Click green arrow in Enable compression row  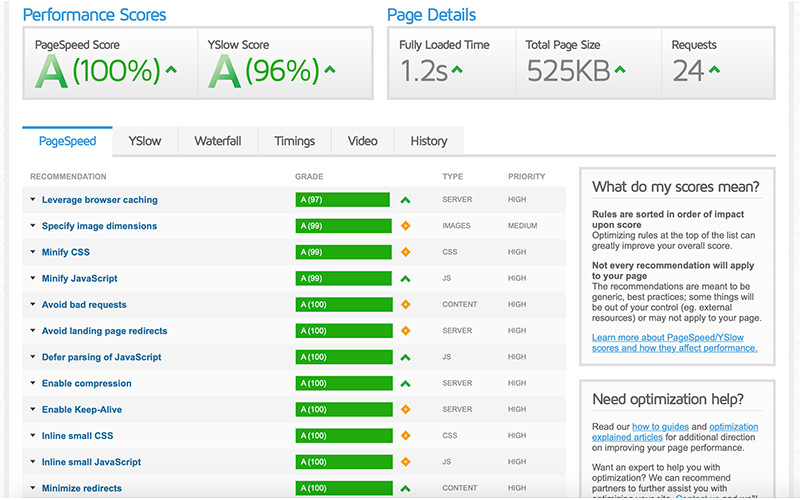click(x=405, y=384)
